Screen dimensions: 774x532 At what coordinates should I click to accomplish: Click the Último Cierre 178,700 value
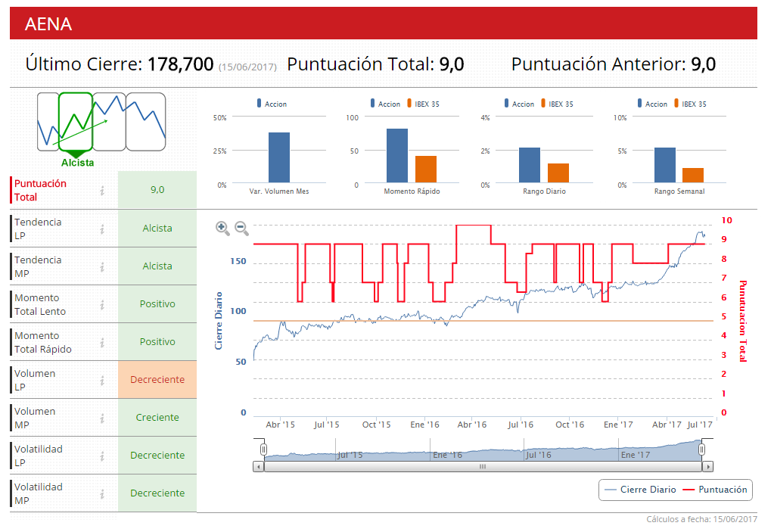(x=181, y=64)
